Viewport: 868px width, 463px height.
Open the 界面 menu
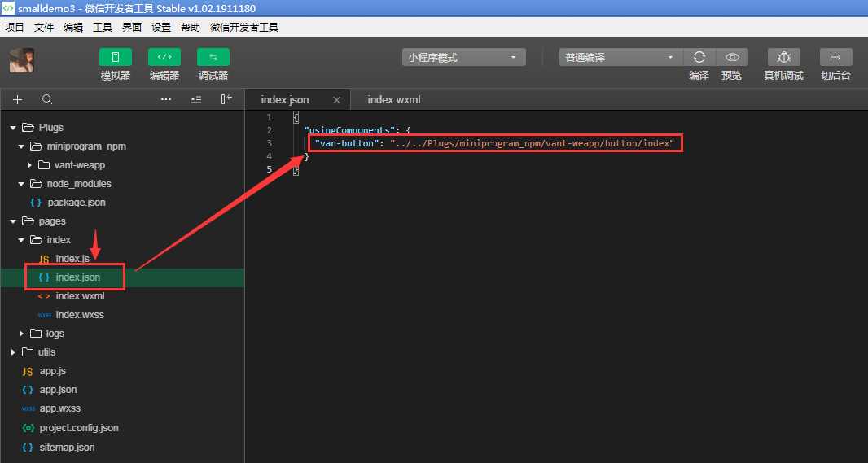click(132, 27)
